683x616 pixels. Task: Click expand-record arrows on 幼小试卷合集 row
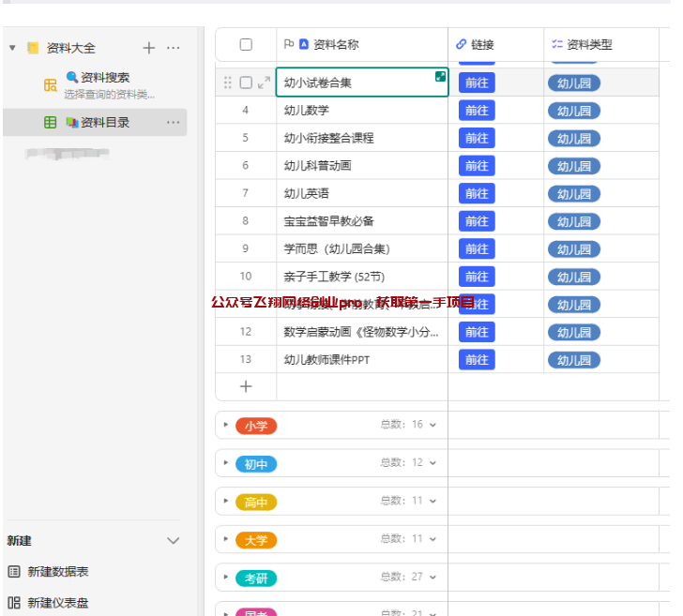pyautogui.click(x=264, y=83)
